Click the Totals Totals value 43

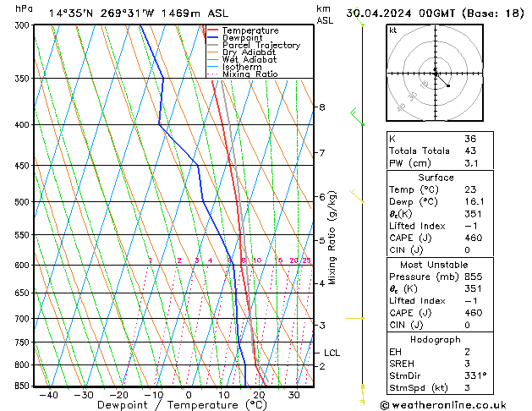[x=470, y=151]
